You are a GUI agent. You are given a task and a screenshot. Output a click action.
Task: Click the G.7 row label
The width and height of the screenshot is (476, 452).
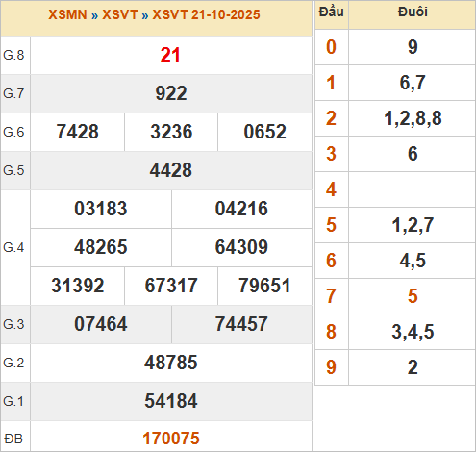pos(13,93)
